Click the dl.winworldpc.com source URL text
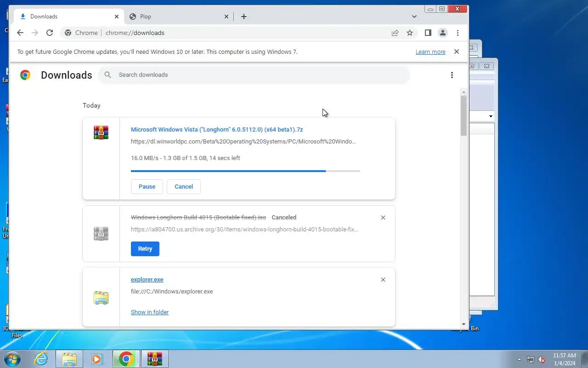 (x=243, y=142)
